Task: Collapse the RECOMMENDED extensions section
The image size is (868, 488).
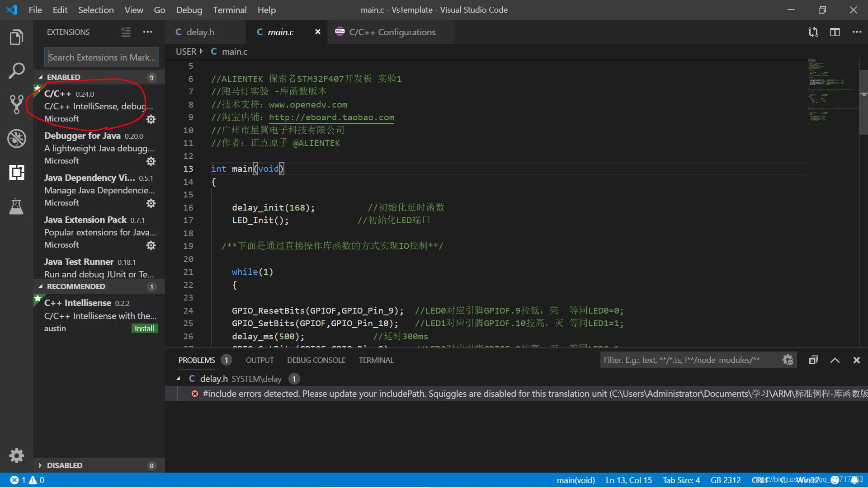Action: [x=99, y=286]
